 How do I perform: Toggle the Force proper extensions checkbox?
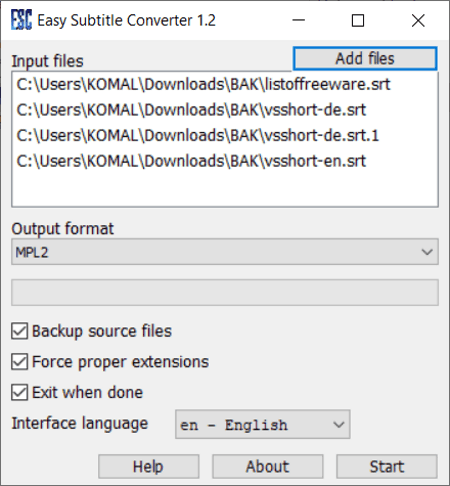click(20, 362)
